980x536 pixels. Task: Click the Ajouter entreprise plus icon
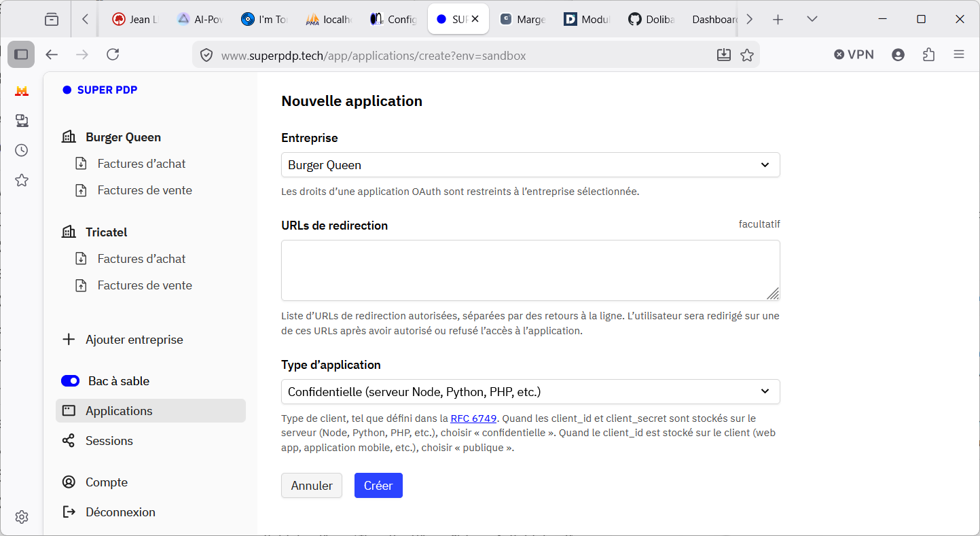pyautogui.click(x=69, y=340)
